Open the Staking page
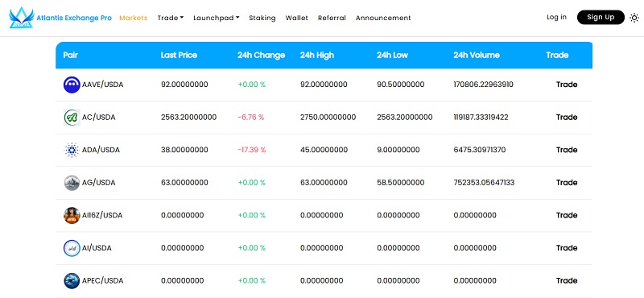This screenshot has height=298, width=644. coord(262,18)
